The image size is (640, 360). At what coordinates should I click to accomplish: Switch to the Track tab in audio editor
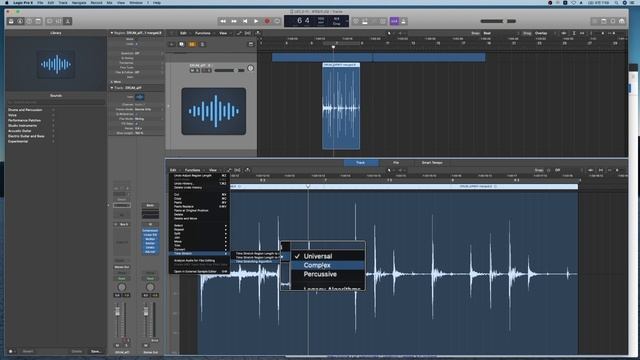[361, 162]
